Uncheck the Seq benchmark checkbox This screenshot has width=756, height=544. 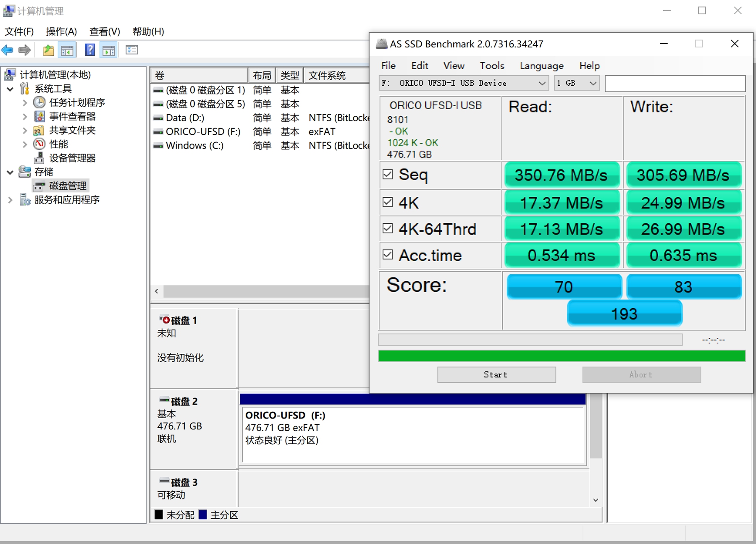tap(388, 174)
